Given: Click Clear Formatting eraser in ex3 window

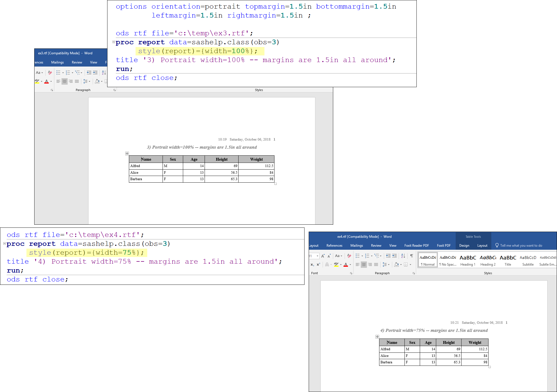Looking at the screenshot, I should 50,73.
